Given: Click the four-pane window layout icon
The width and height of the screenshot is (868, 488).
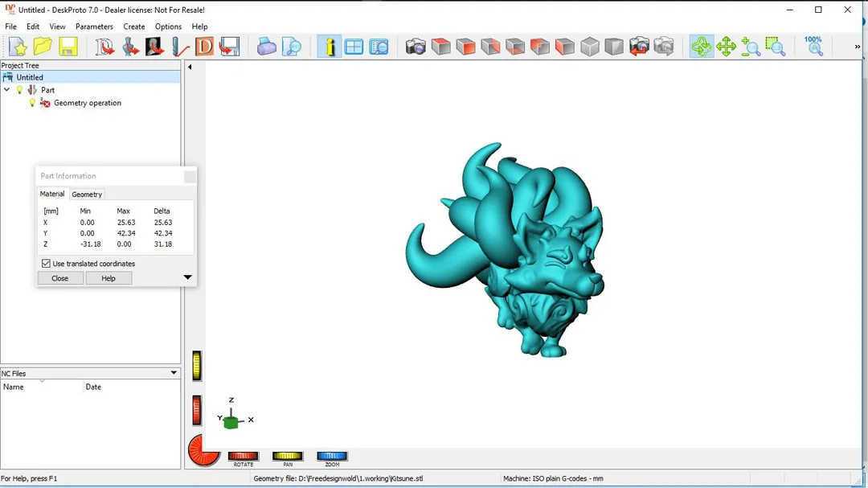Looking at the screenshot, I should [x=354, y=47].
